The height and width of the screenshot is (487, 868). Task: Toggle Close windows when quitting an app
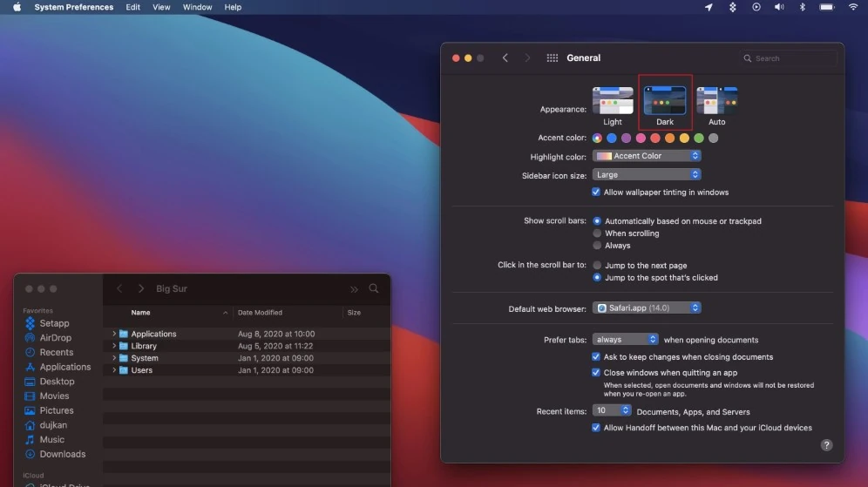(x=595, y=373)
